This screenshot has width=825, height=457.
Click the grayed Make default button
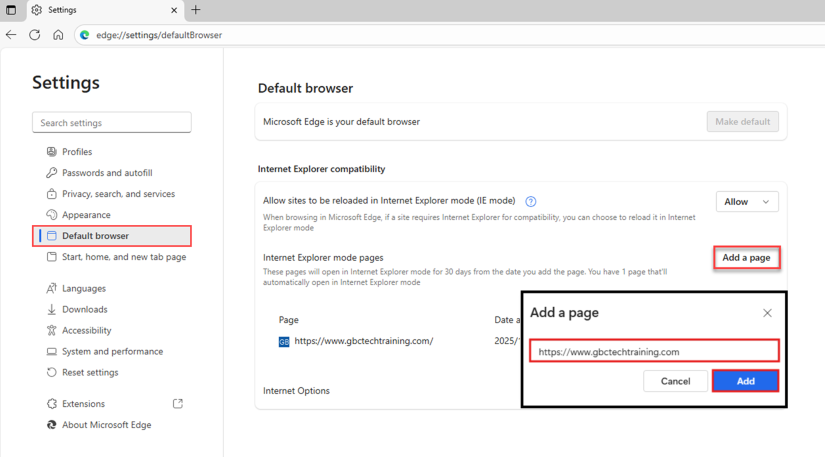pos(742,121)
